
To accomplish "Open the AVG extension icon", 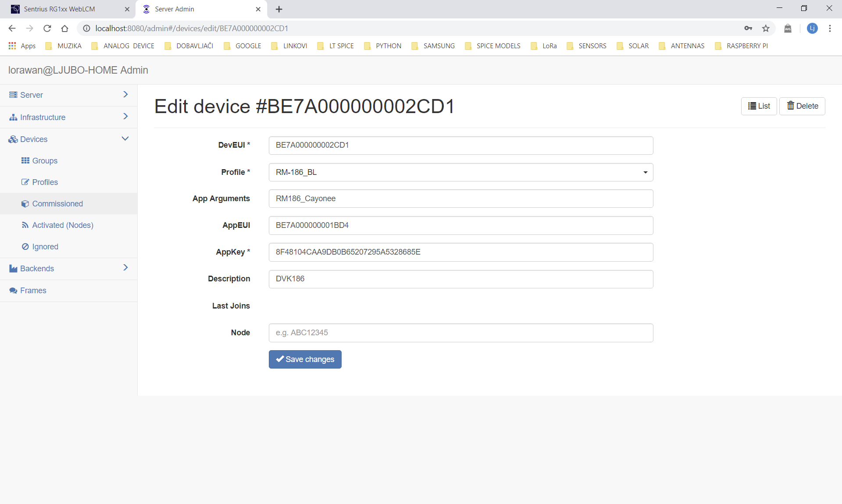I will pyautogui.click(x=788, y=28).
